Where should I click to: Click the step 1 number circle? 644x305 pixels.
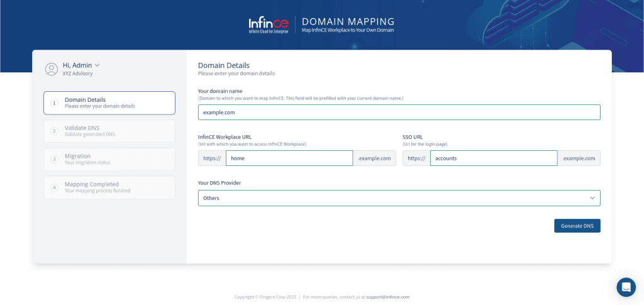click(x=54, y=103)
